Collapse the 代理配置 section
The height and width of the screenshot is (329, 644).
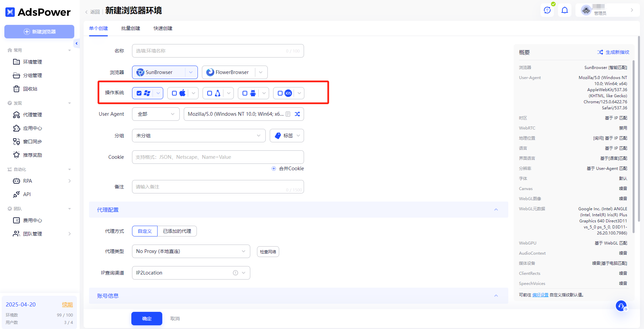(496, 210)
